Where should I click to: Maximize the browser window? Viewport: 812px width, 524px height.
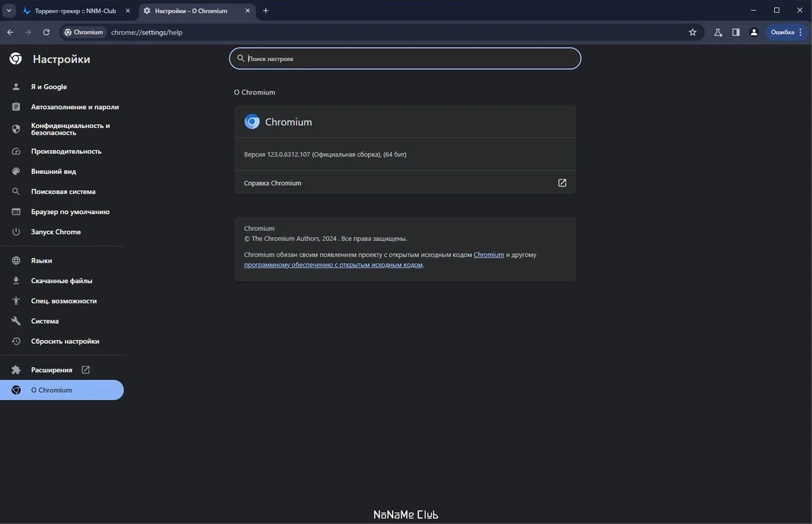pos(777,10)
